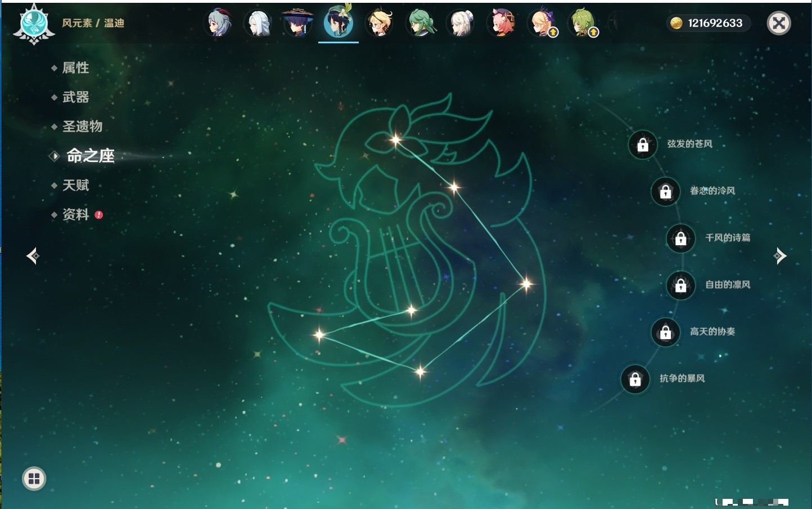The image size is (812, 509).
Task: View constellation 千风的诗篇 label
Action: [728, 237]
